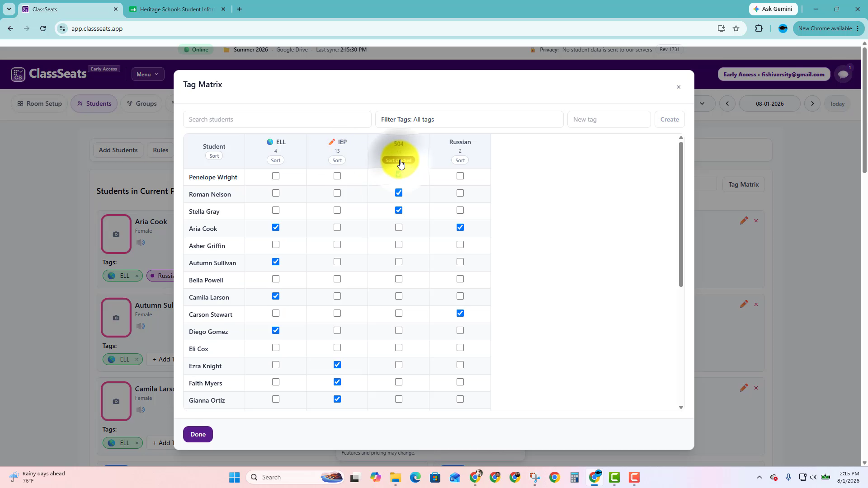
Task: Click the Done button
Action: pyautogui.click(x=198, y=434)
